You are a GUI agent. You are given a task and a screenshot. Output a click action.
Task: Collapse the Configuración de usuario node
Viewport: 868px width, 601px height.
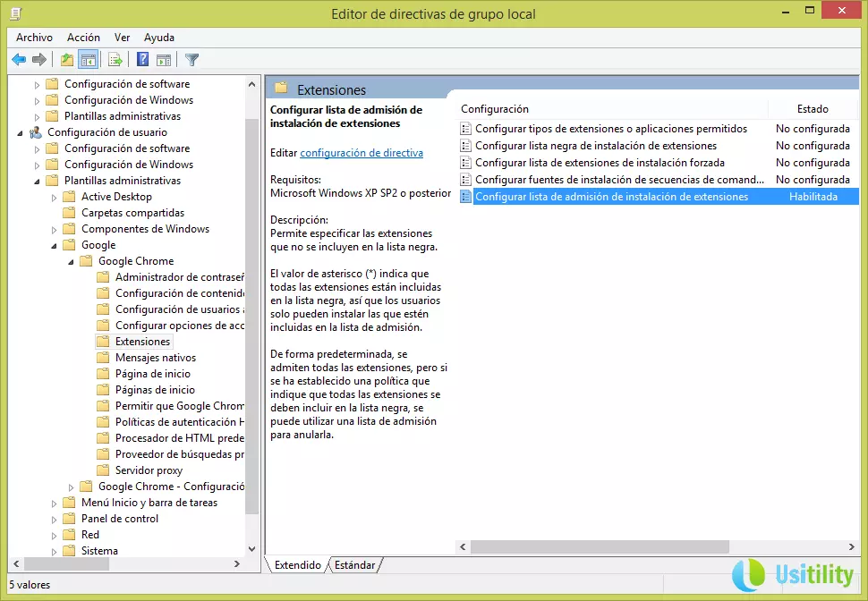pyautogui.click(x=21, y=132)
